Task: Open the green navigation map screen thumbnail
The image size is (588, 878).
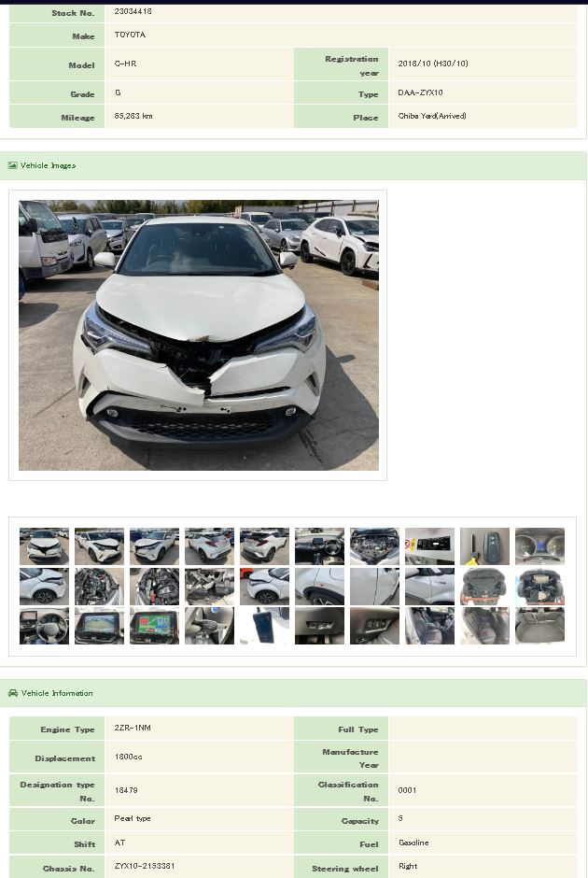Action: [154, 626]
